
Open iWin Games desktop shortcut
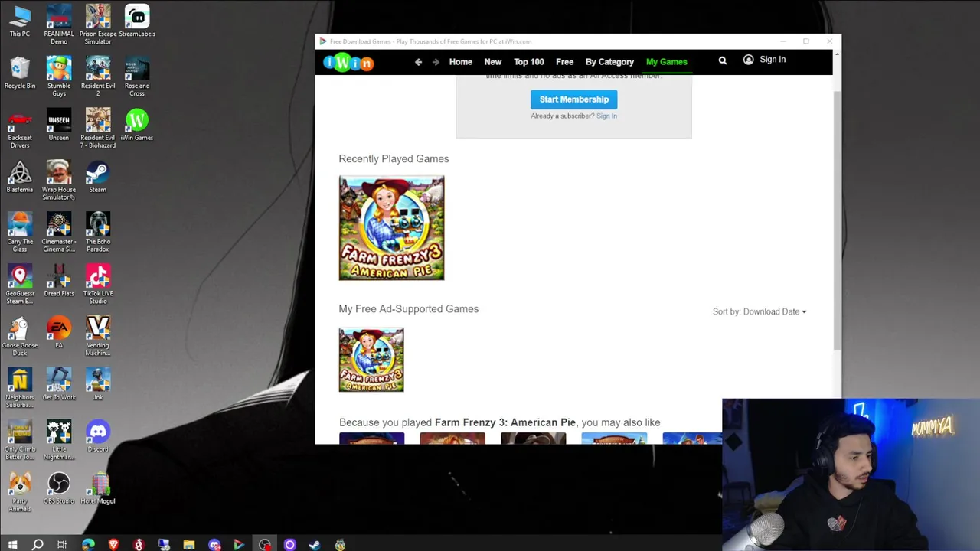point(137,126)
